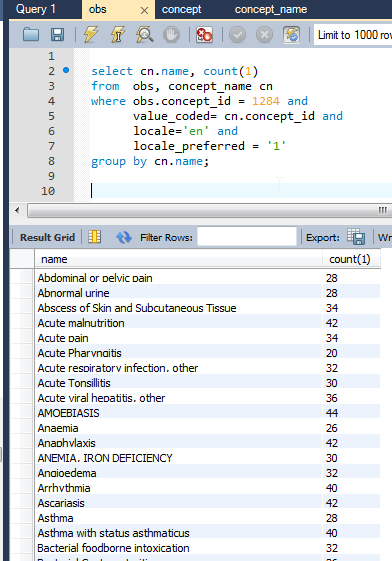Commit transaction checkmark icon
Viewport: 392px width, 561px height.
237,35
